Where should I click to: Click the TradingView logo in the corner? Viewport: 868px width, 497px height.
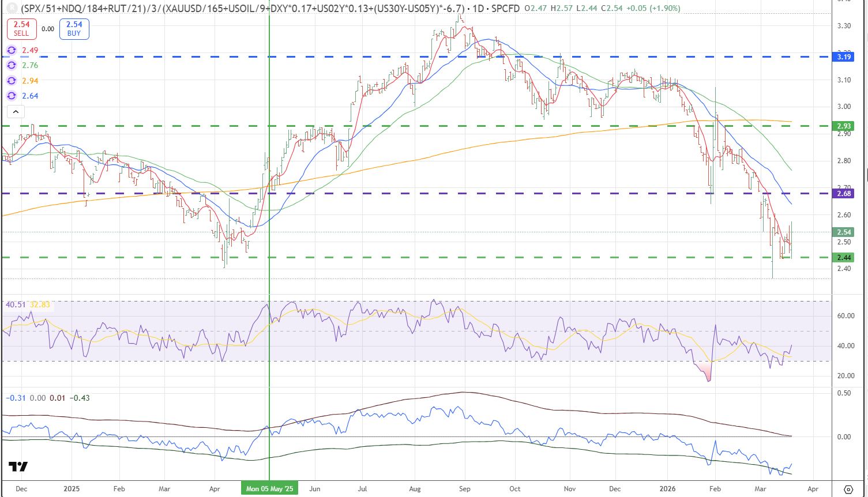pos(18,467)
